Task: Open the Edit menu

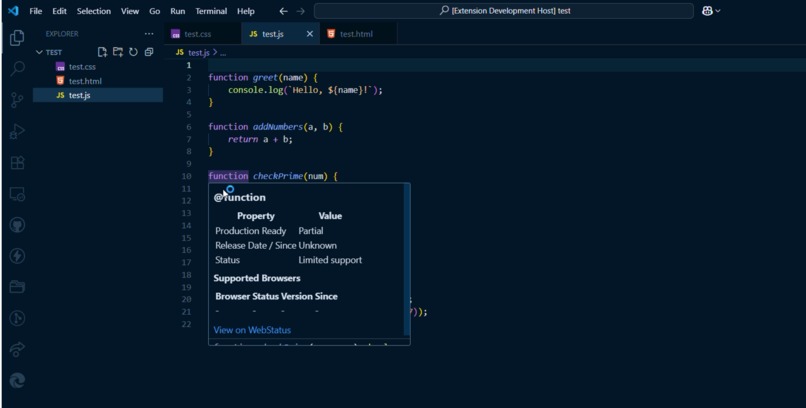Action: click(x=59, y=11)
